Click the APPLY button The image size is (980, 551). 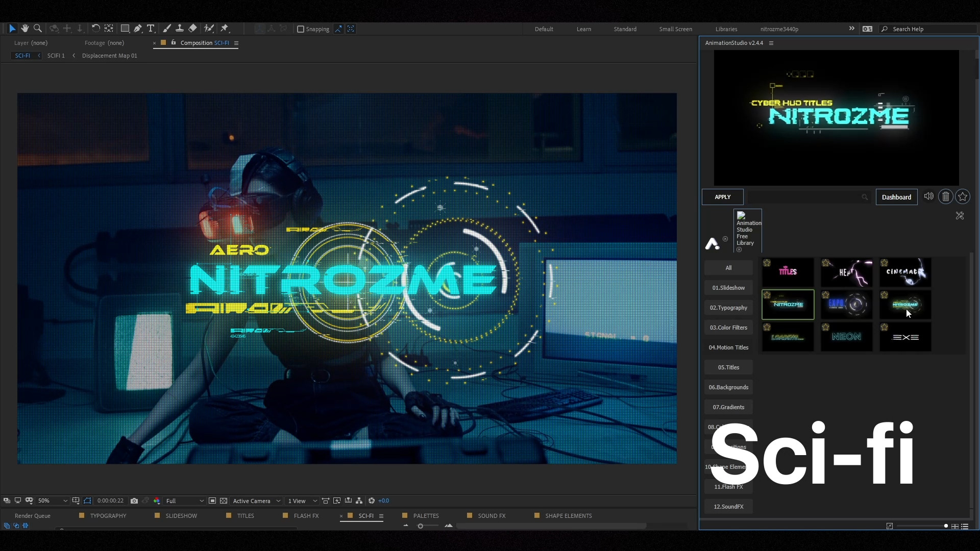pos(722,197)
